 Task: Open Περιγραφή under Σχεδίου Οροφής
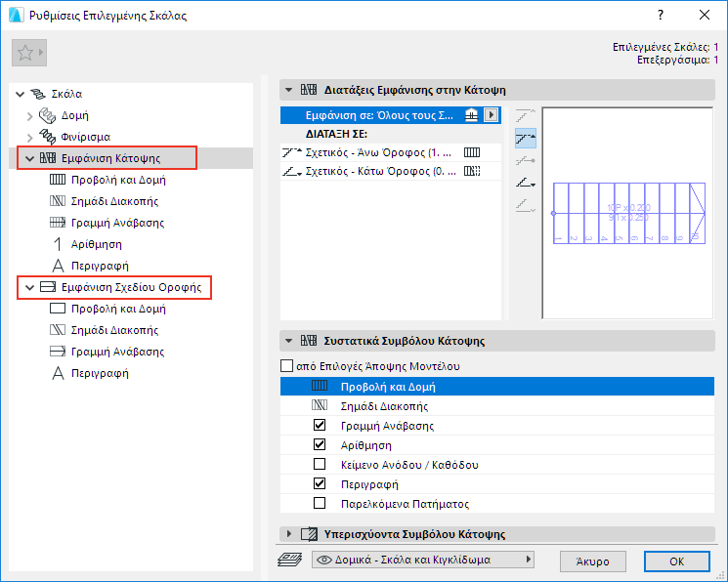point(100,374)
